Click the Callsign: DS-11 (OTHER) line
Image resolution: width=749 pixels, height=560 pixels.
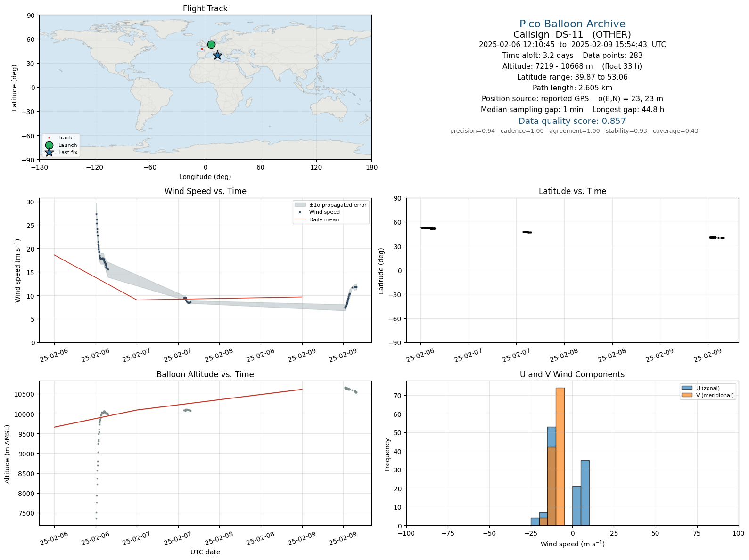click(572, 34)
